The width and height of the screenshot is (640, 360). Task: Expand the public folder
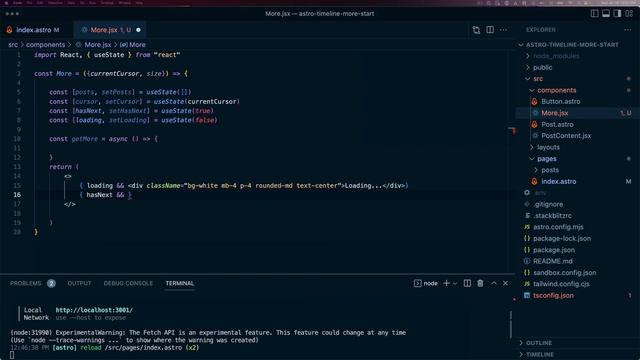point(542,67)
